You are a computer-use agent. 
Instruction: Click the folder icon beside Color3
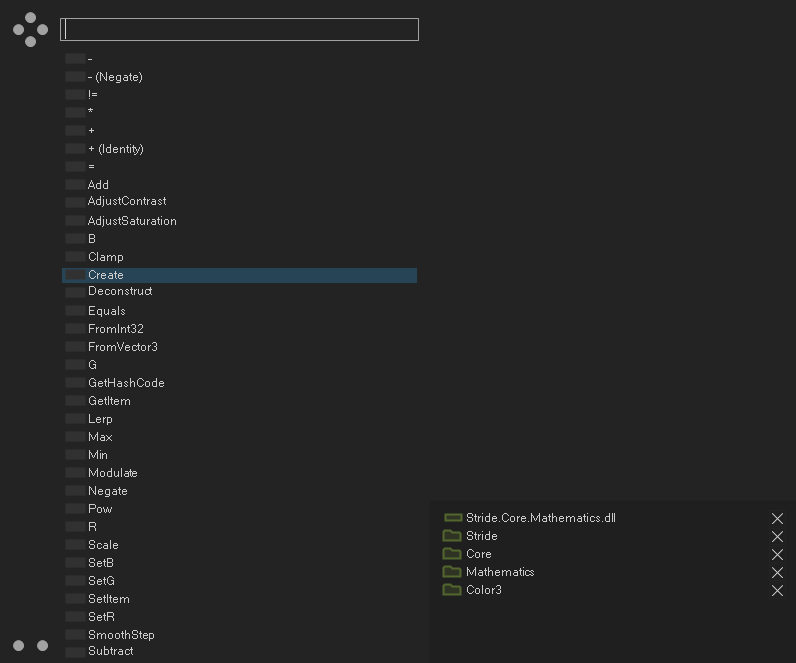pyautogui.click(x=452, y=589)
